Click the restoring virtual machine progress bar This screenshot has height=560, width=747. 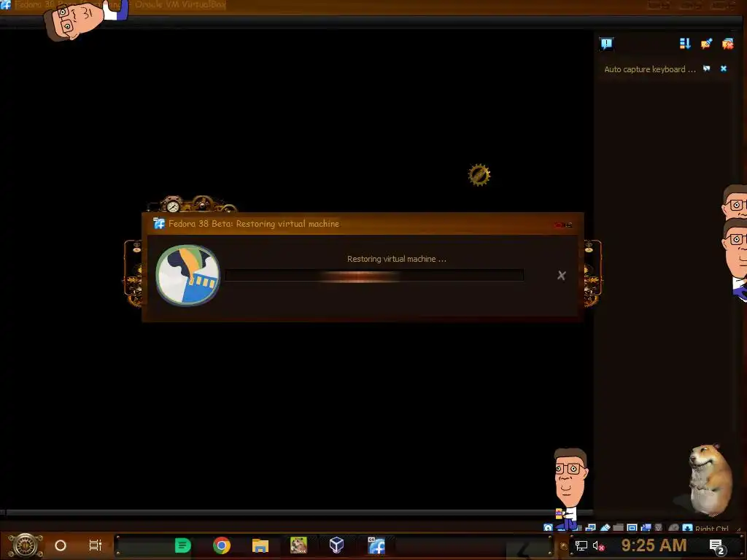(x=374, y=275)
